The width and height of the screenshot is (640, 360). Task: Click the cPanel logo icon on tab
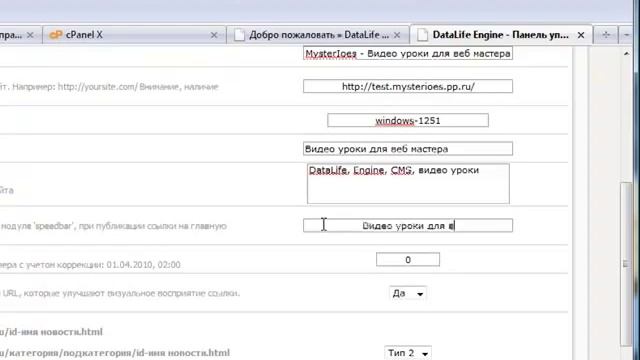(56, 35)
